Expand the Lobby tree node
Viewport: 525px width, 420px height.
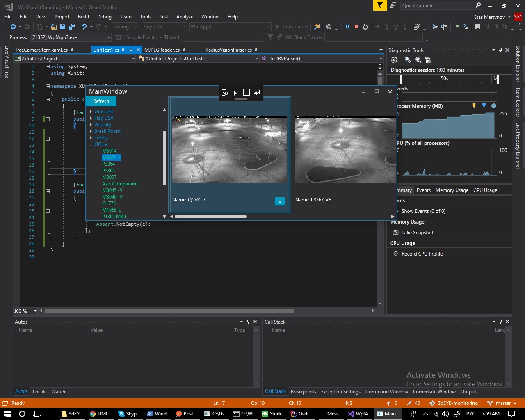click(x=91, y=138)
